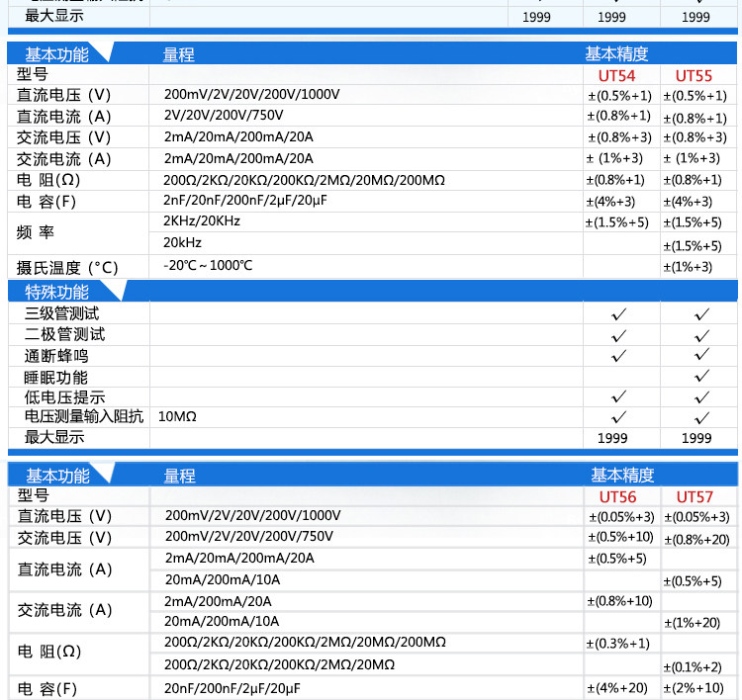742x700 pixels.
Task: Click the 通断蜂鸣 checkmark under UT54
Action: click(618, 355)
